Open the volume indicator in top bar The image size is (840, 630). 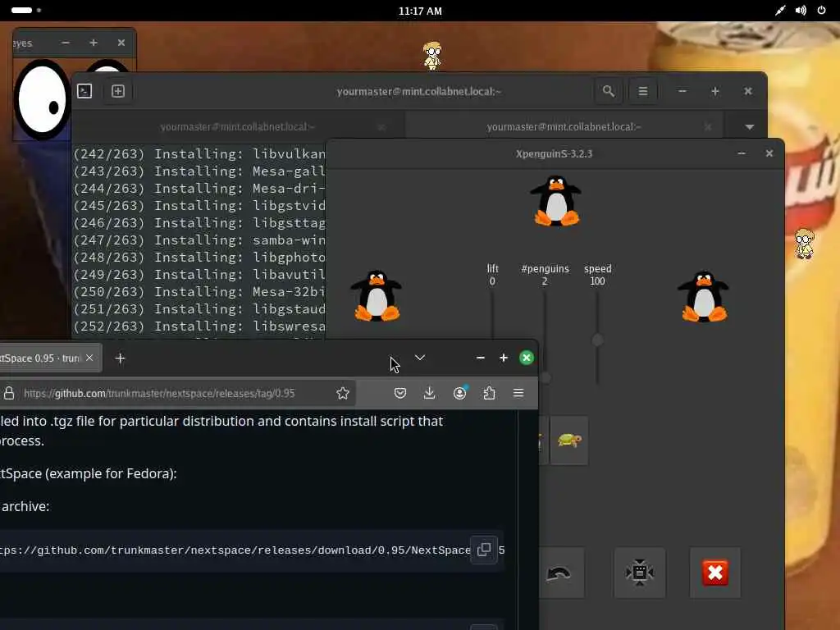pos(801,11)
